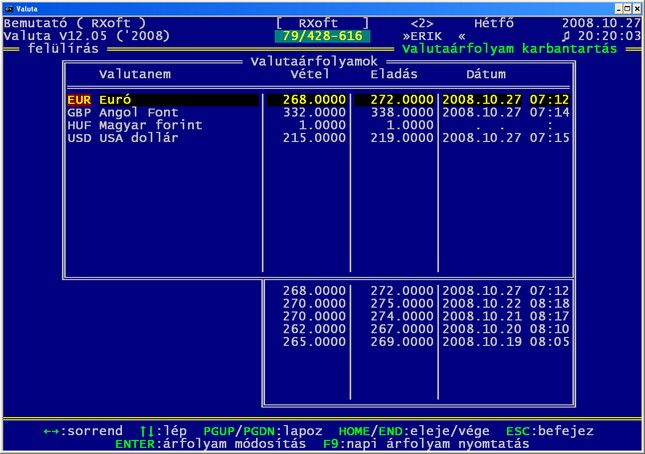Click the Eladás column header
645x454 pixels.
393,75
